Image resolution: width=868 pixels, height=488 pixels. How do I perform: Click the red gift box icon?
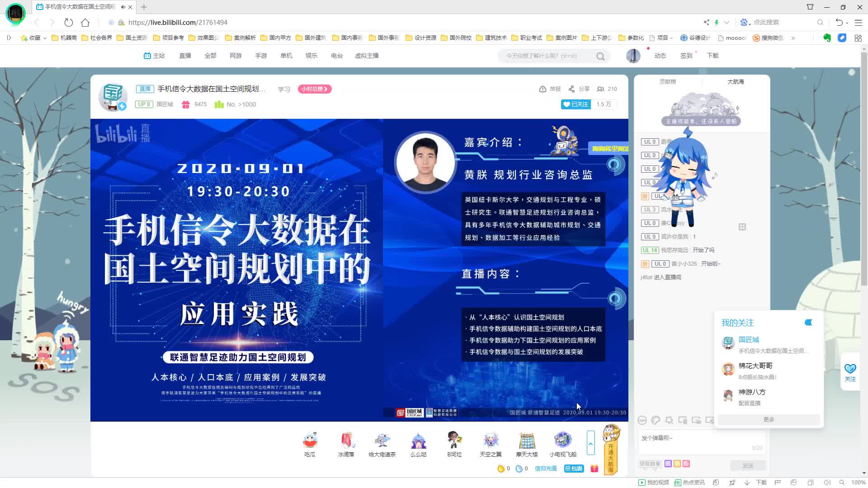coord(594,469)
